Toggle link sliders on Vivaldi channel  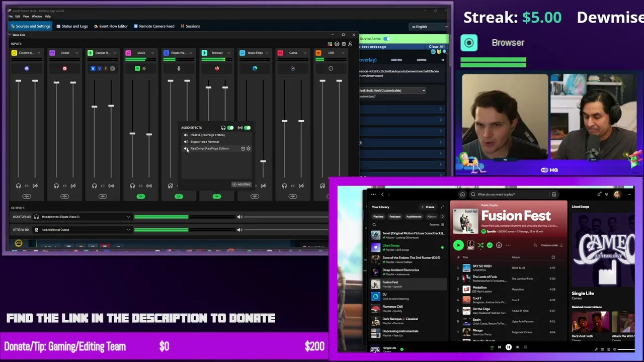[x=64, y=186]
